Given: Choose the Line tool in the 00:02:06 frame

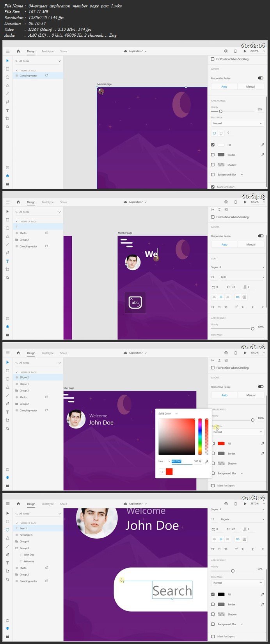Looking at the screenshot, I should (7, 94).
